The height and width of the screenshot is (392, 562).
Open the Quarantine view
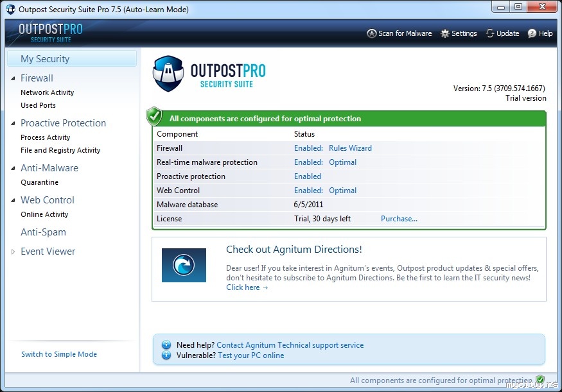coord(39,182)
